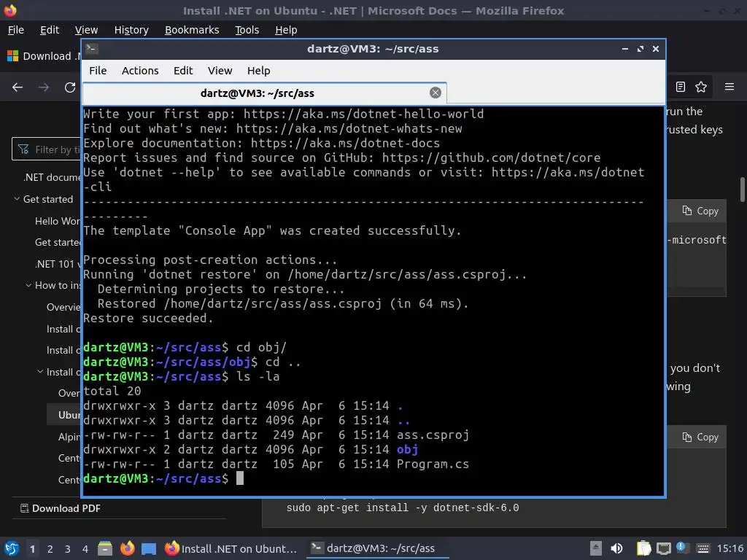Image resolution: width=747 pixels, height=560 pixels.
Task: Click the blue obj directory name
Action: click(407, 449)
